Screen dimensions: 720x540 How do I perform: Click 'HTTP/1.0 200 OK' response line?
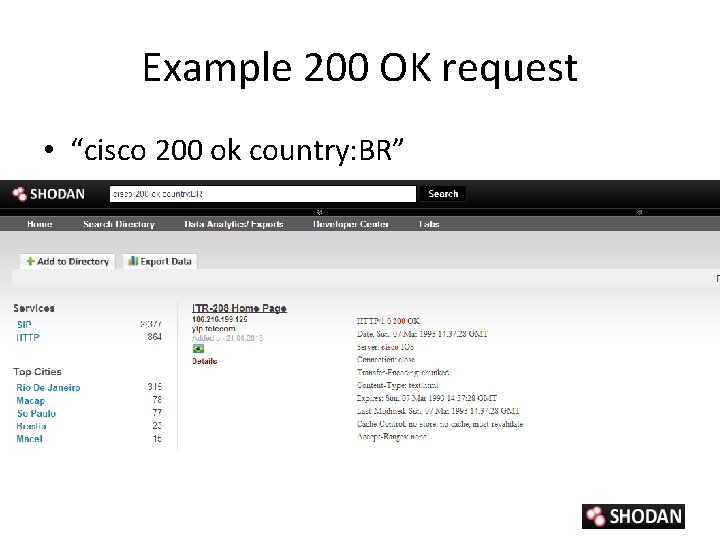click(x=388, y=321)
